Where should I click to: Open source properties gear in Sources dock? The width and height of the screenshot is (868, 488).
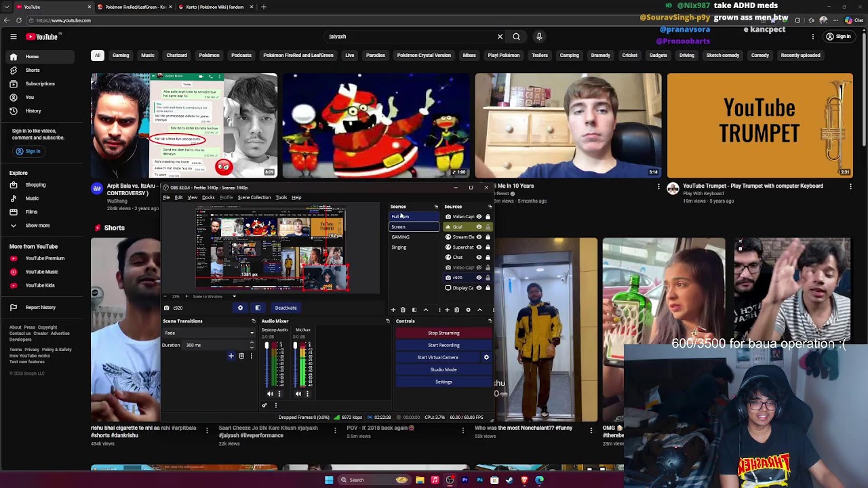468,310
